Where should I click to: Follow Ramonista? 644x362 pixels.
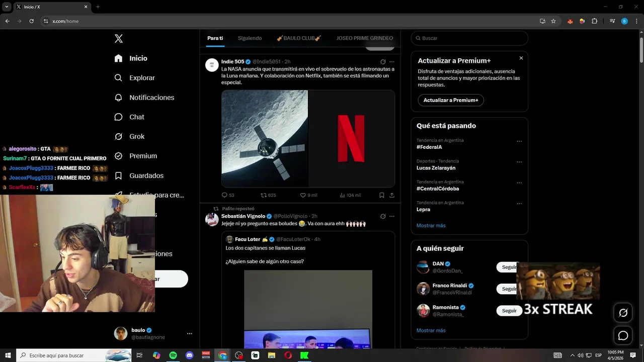[x=509, y=311]
